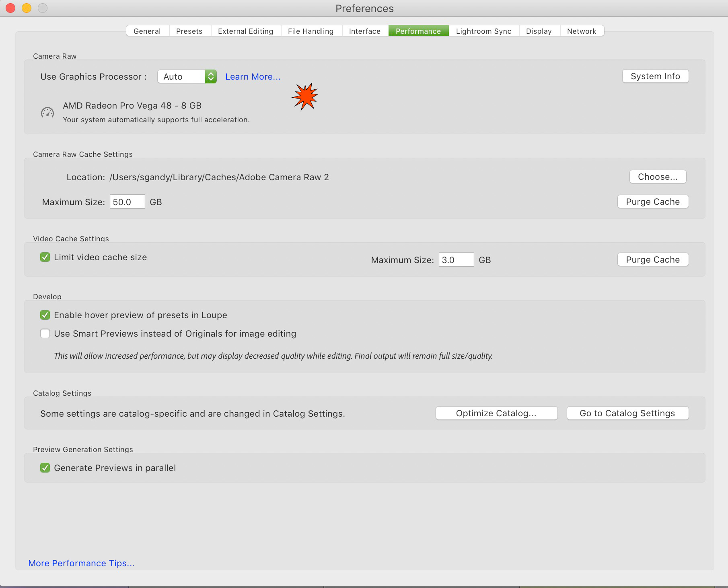
Task: Select the File Handling tab
Action: (311, 31)
